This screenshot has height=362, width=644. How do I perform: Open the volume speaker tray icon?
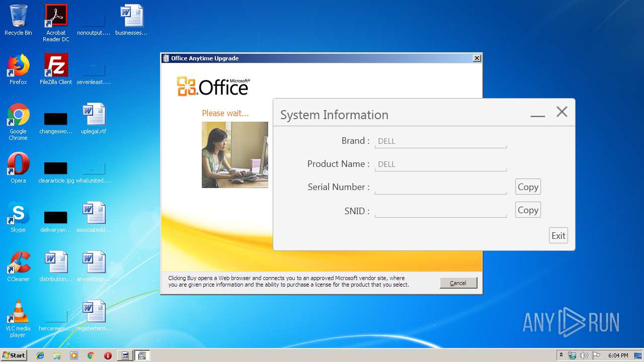584,355
